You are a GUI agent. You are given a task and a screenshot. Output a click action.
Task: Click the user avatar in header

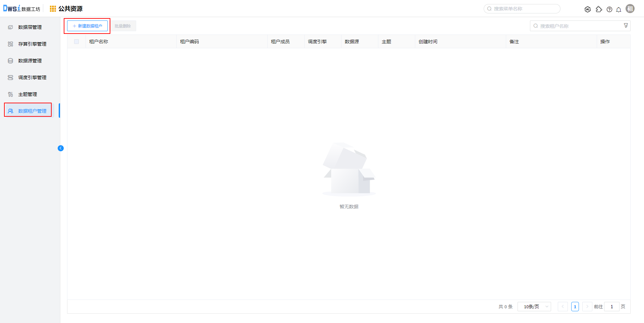630,9
